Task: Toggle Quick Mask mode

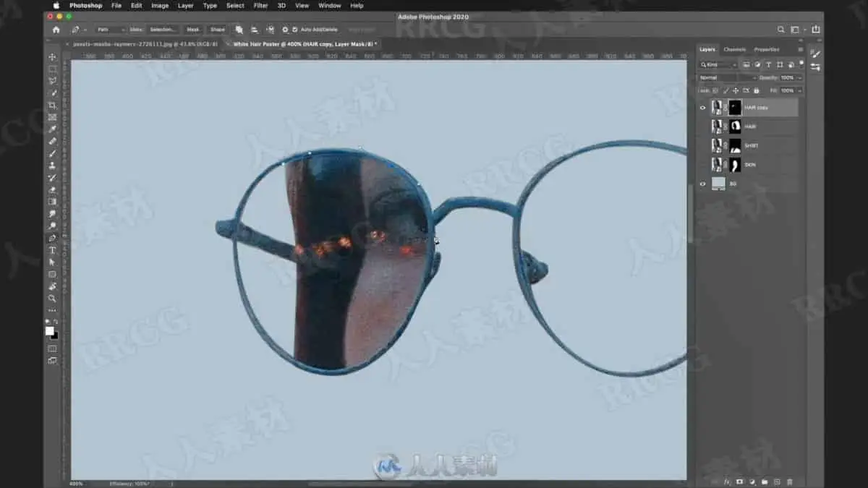Action: (x=52, y=348)
